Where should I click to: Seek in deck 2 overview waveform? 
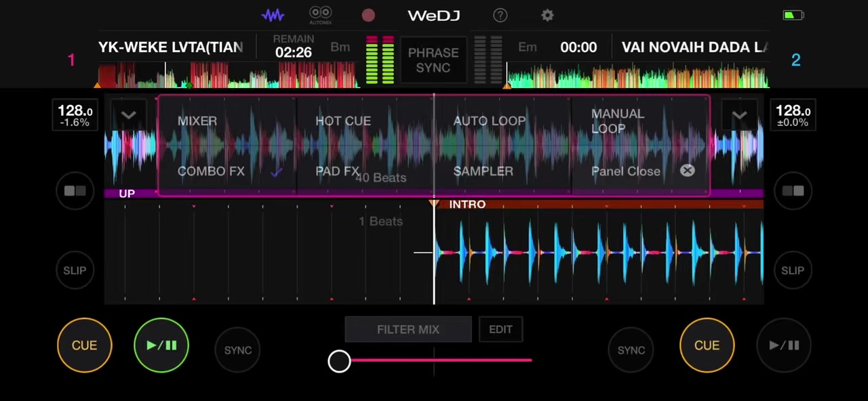pyautogui.click(x=637, y=75)
